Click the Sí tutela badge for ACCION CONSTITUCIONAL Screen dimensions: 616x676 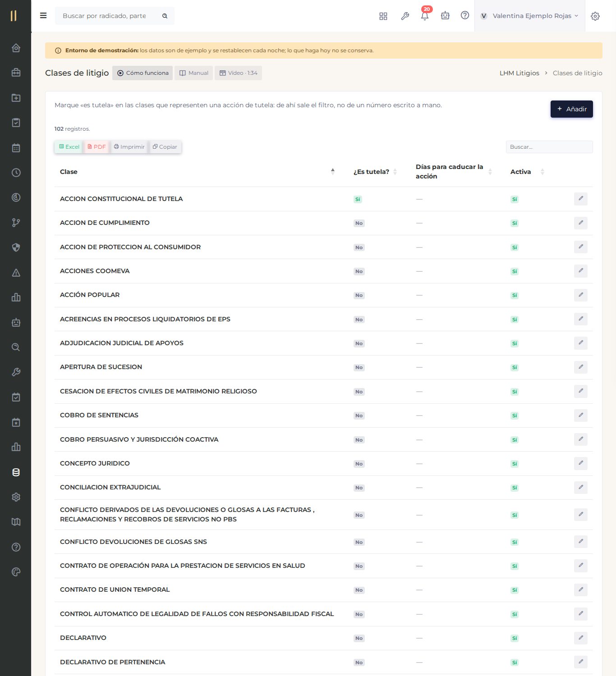358,199
